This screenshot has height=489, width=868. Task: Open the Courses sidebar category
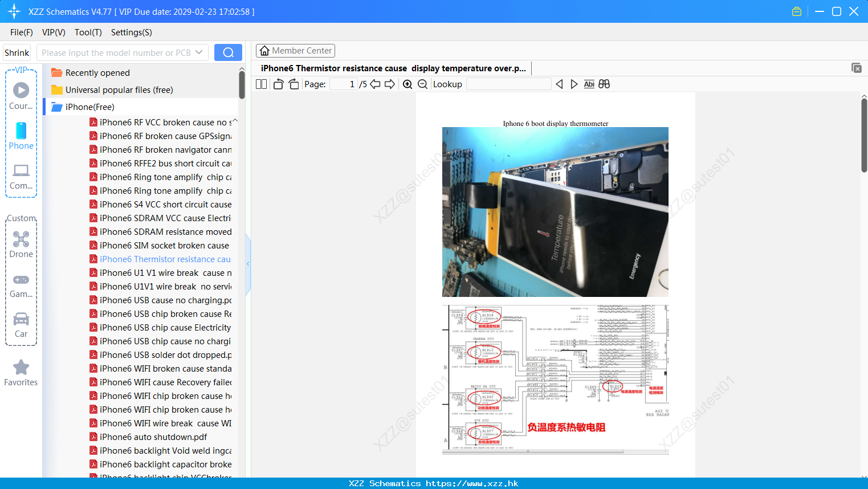click(21, 96)
